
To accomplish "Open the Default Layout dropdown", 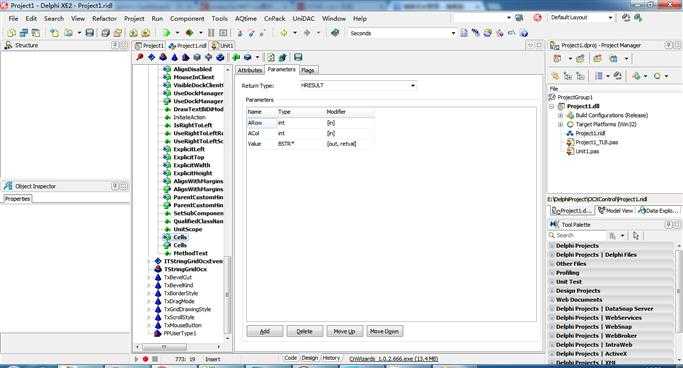I will tap(610, 18).
